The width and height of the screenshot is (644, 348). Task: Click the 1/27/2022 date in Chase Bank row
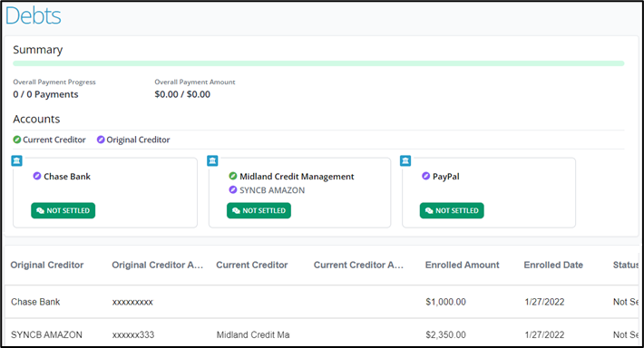[544, 302]
